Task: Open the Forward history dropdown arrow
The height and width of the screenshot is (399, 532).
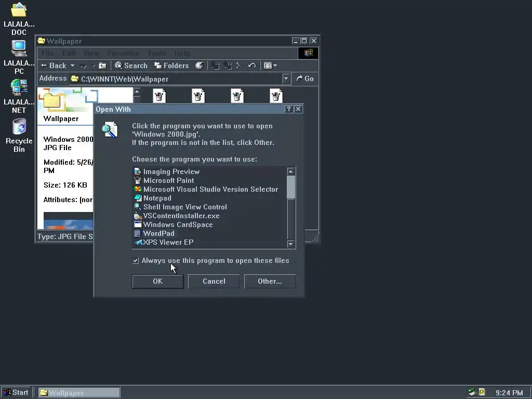Action: click(x=94, y=66)
